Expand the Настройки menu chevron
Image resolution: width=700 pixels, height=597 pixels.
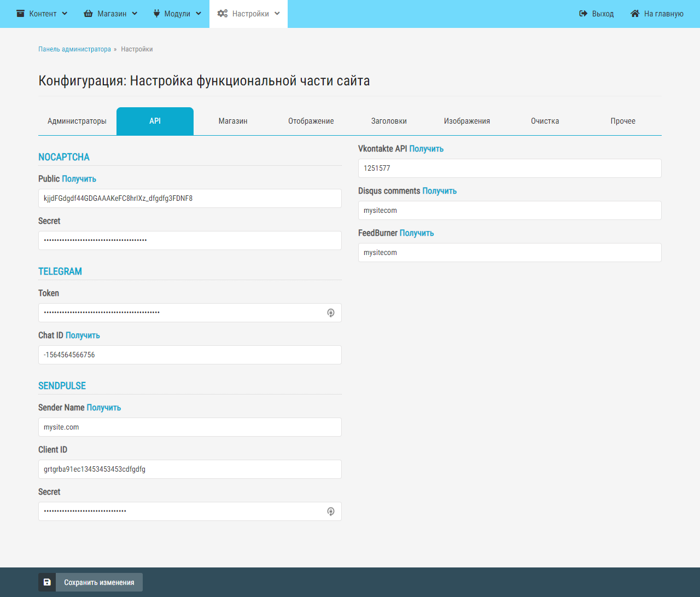[x=277, y=14]
